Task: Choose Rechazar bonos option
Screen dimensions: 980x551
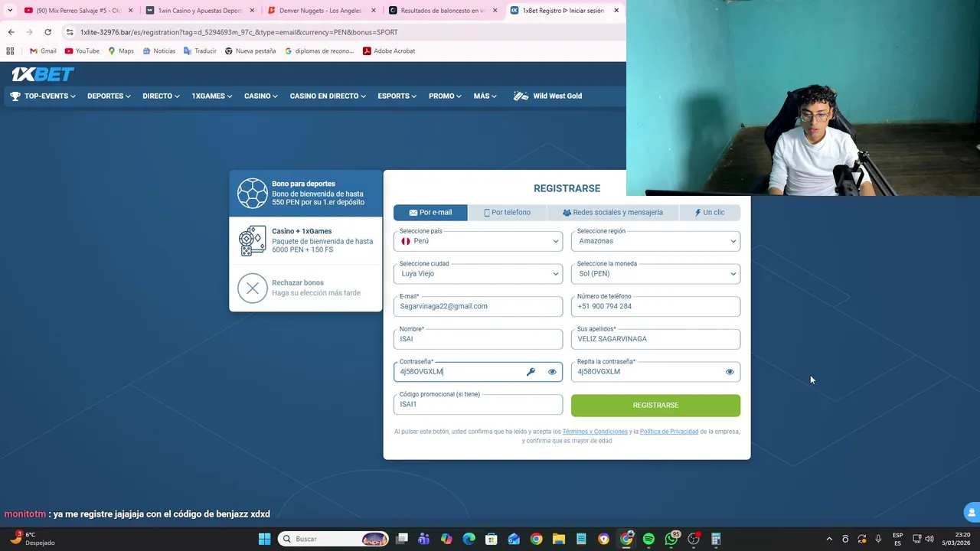Action: [x=305, y=289]
